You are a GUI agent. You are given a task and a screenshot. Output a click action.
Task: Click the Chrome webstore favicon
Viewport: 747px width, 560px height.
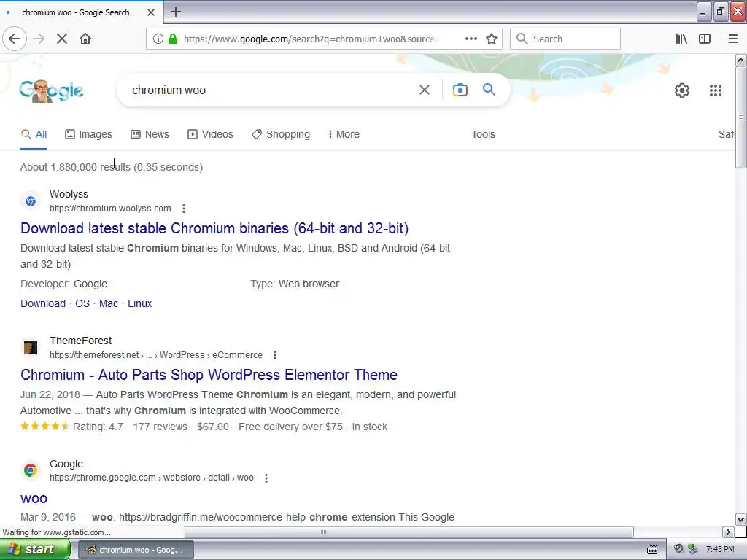(x=31, y=470)
